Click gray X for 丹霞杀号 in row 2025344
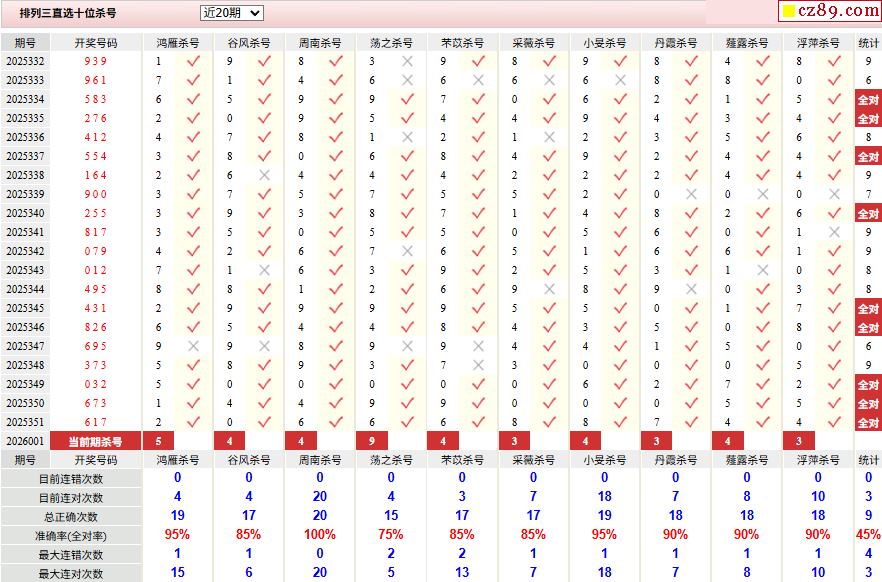 pyautogui.click(x=691, y=289)
